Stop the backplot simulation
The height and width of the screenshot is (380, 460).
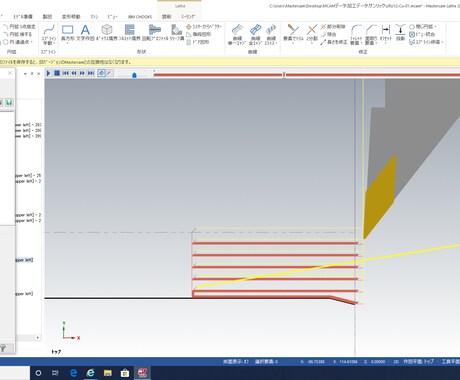coord(57,73)
